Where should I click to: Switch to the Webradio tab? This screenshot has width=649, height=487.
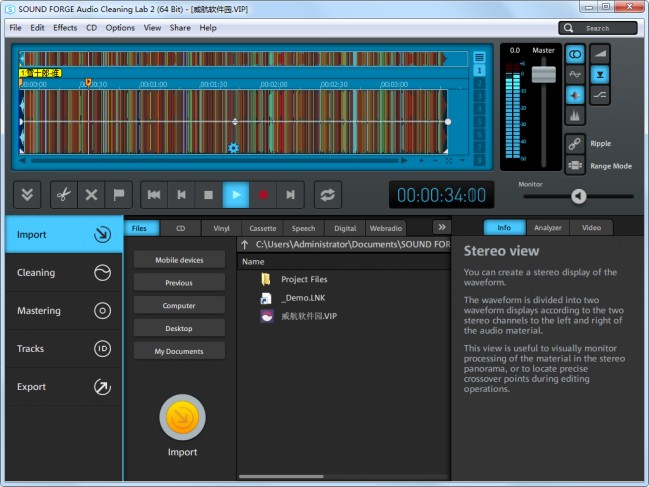coord(386,228)
